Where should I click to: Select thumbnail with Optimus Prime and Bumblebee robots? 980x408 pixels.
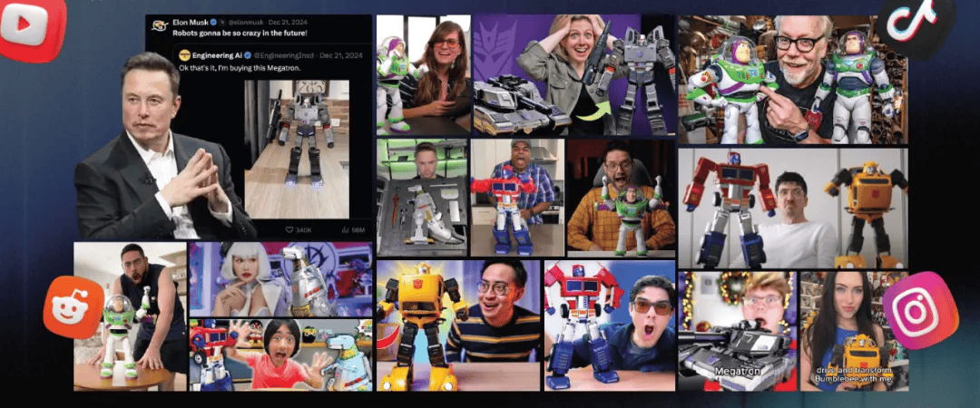coord(792,208)
